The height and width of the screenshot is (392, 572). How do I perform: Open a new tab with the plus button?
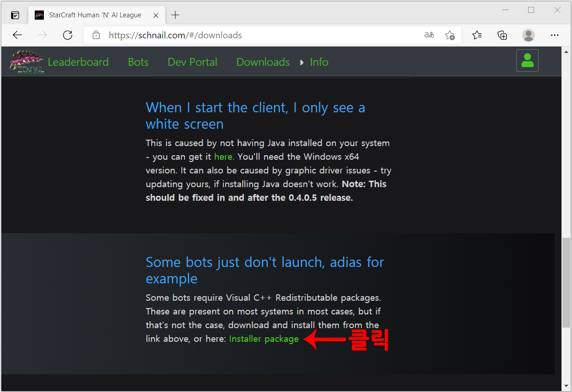click(x=175, y=15)
